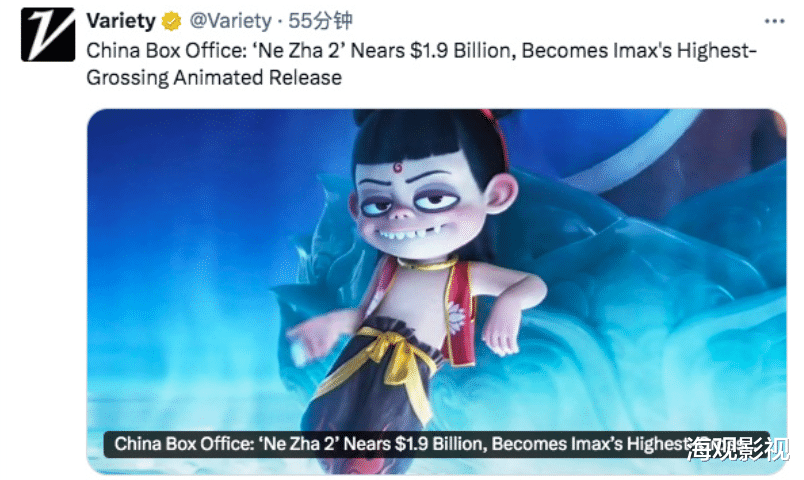Click the headline caption bar on the image
Image resolution: width=804 pixels, height=480 pixels.
[437, 444]
